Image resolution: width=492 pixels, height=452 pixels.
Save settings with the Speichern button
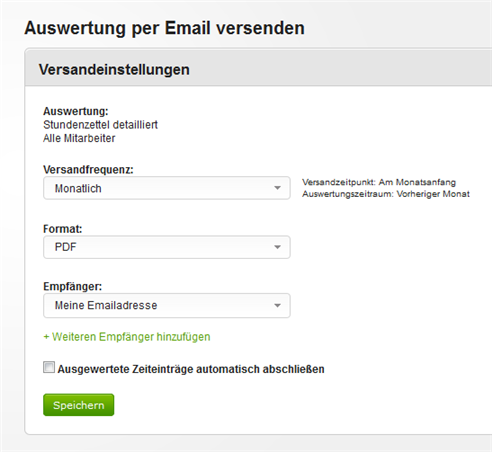tap(79, 405)
